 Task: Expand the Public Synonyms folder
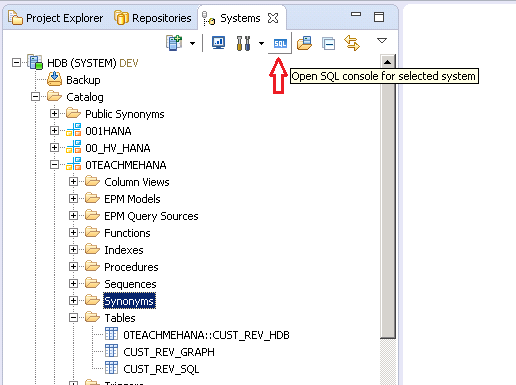(54, 113)
